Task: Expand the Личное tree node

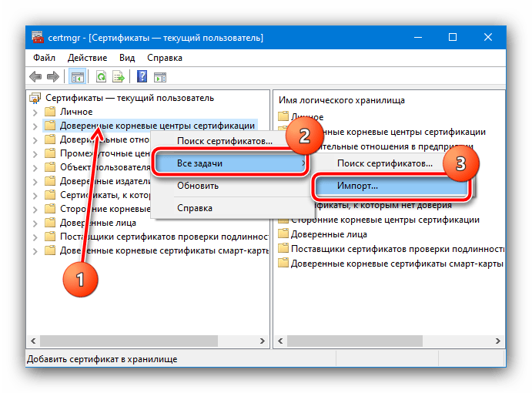Action: pyautogui.click(x=35, y=112)
